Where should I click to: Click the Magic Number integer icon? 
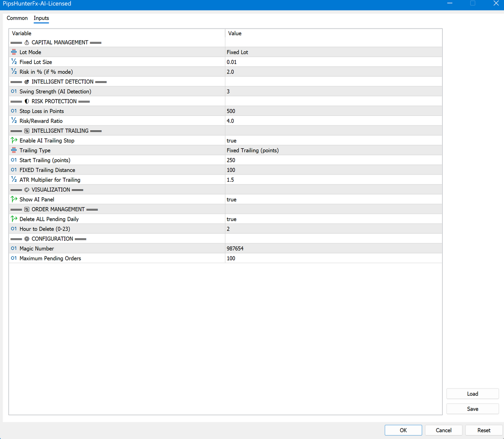14,248
